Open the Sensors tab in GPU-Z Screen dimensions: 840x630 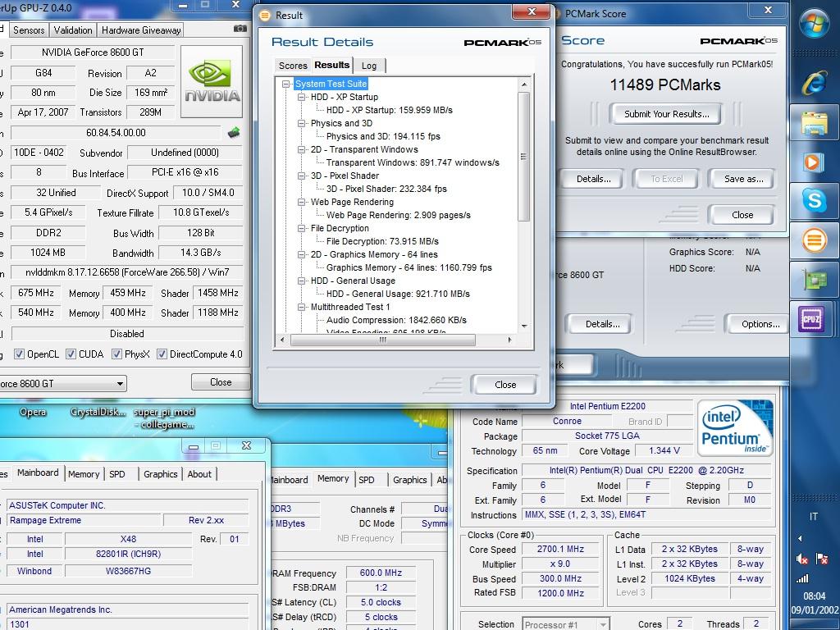click(x=29, y=30)
